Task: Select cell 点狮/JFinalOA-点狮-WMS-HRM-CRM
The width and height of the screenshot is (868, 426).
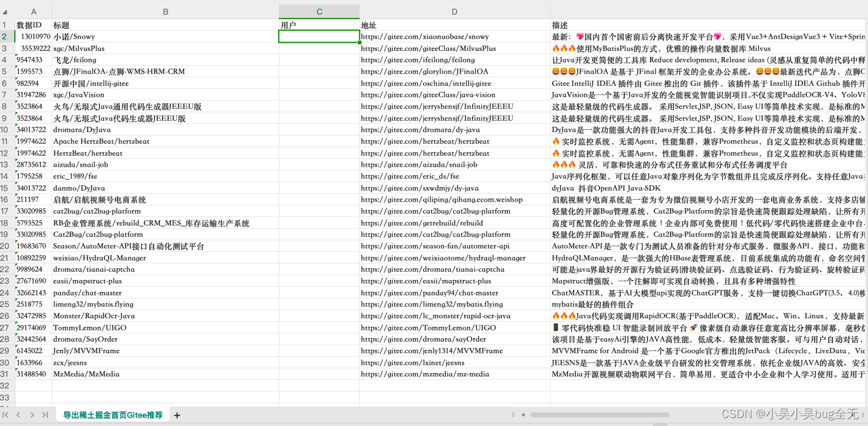Action: (165, 72)
